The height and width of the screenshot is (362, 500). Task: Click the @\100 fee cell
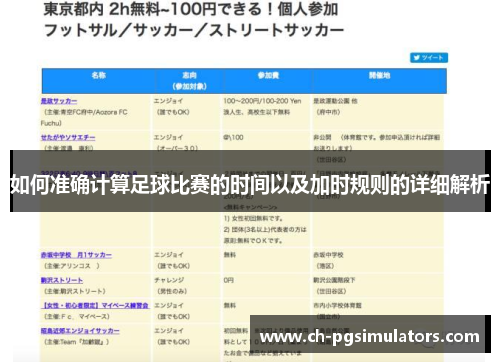(x=233, y=137)
